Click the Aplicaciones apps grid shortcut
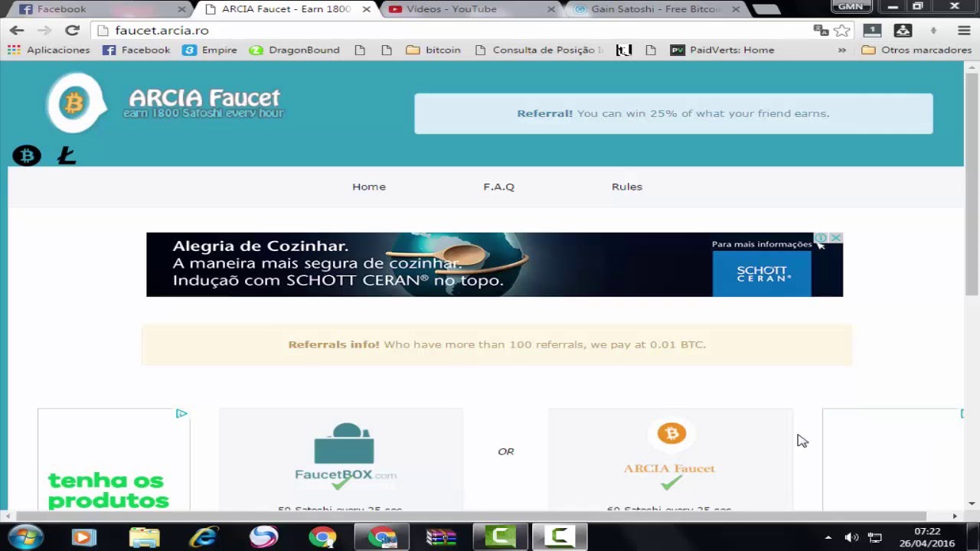The image size is (980, 551). click(48, 50)
